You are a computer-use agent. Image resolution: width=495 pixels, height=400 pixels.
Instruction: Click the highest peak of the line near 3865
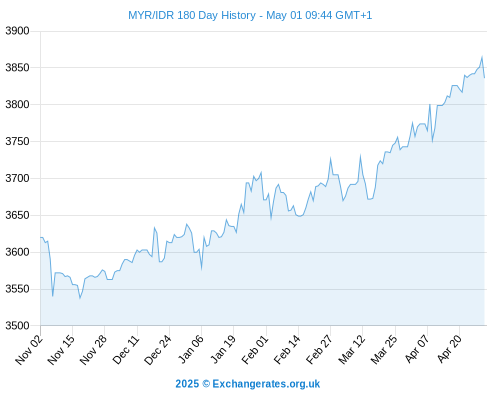click(482, 57)
